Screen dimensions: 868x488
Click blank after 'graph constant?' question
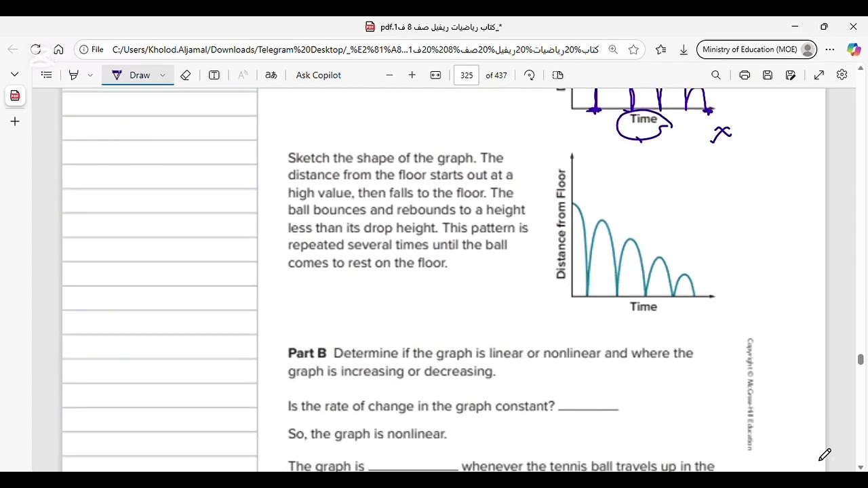pyautogui.click(x=588, y=407)
